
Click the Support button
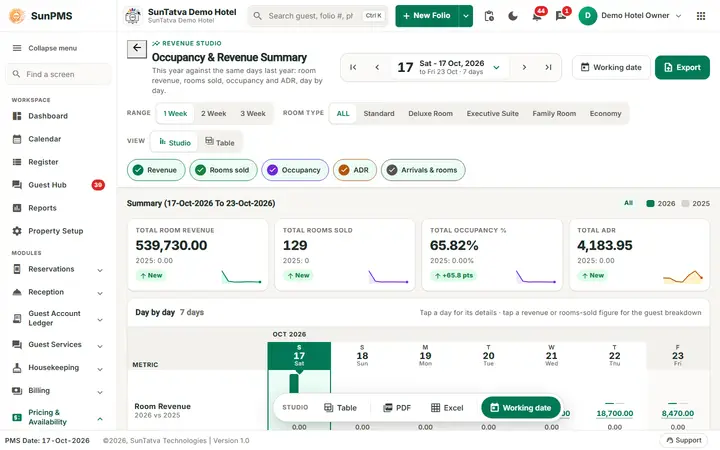pos(684,440)
